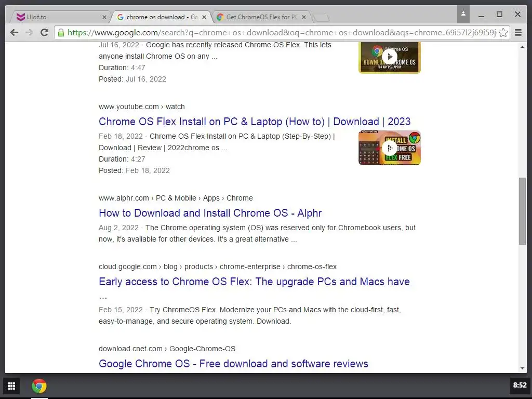Open Chrome OS Flex Install on PC & Laptop link
This screenshot has width=532, height=399.
click(x=255, y=122)
